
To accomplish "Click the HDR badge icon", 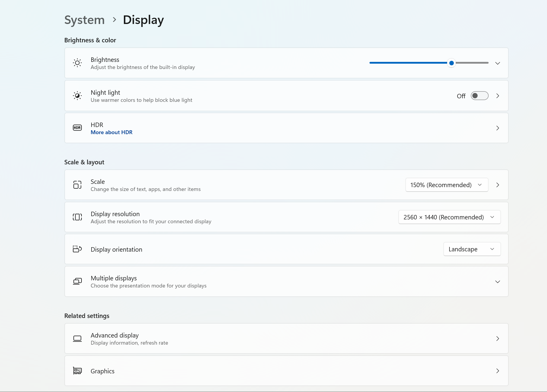I will click(77, 128).
